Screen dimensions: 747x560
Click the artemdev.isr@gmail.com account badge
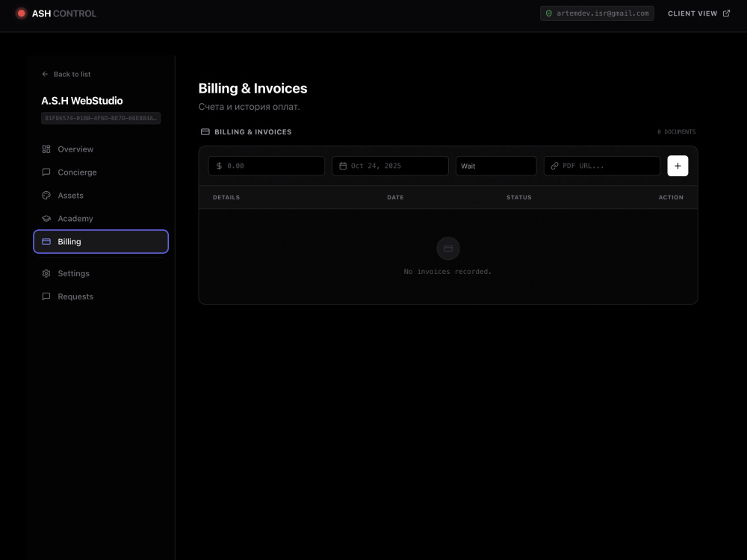pos(597,13)
